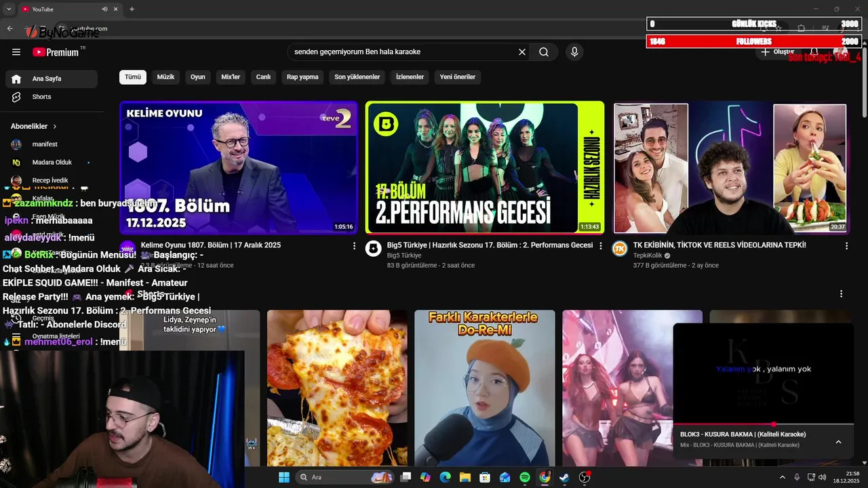Screen dimensions: 868x488
Task: Close the YouTube browser tab
Action: 115,9
